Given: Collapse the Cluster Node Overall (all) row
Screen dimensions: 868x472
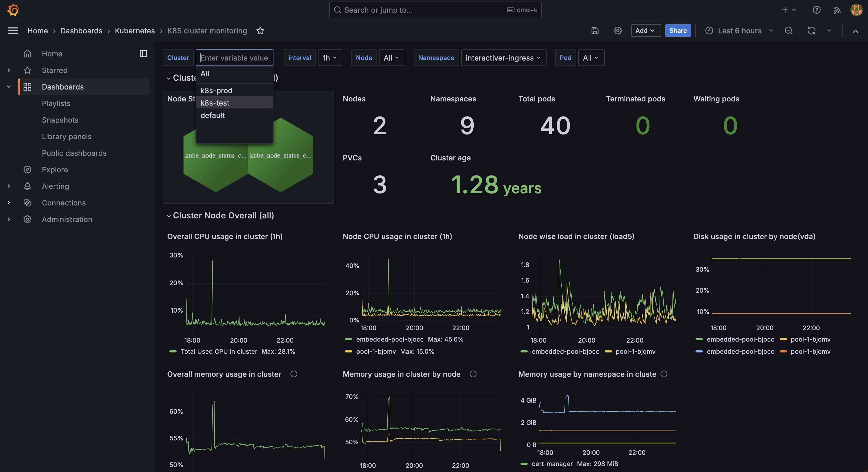Looking at the screenshot, I should pos(169,216).
